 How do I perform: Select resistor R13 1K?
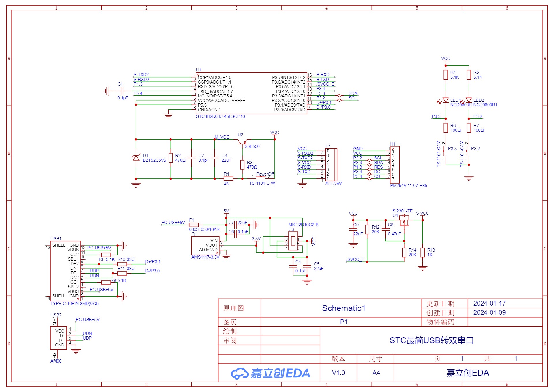(x=422, y=252)
